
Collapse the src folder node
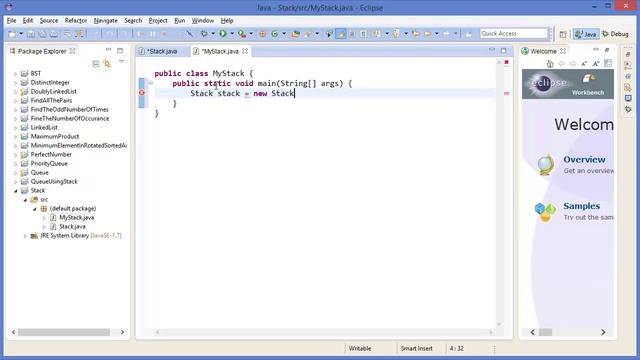point(25,200)
